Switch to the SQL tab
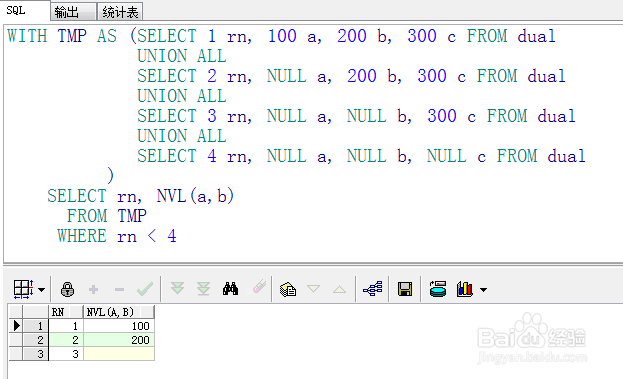Viewport: 623px width, 379px height. (24, 10)
